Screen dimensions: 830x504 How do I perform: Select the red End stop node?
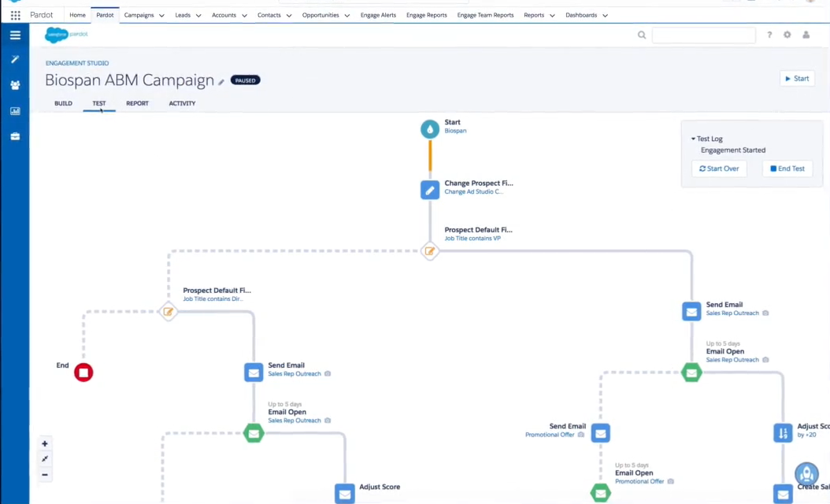pyautogui.click(x=83, y=372)
